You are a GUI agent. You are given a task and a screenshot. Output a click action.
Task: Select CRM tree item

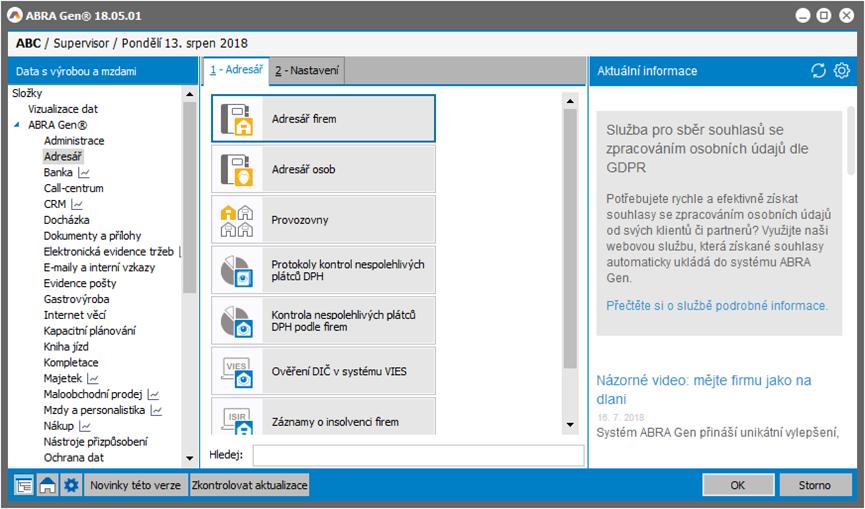pos(55,204)
